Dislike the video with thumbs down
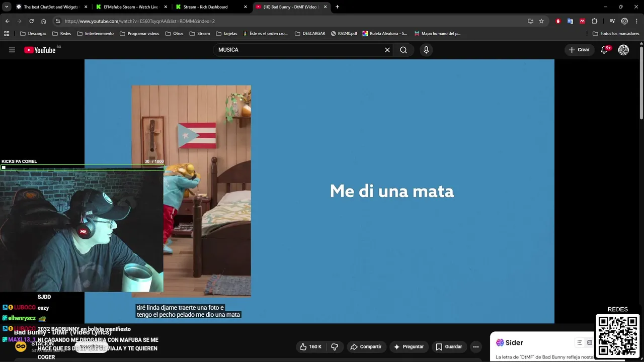 click(334, 346)
